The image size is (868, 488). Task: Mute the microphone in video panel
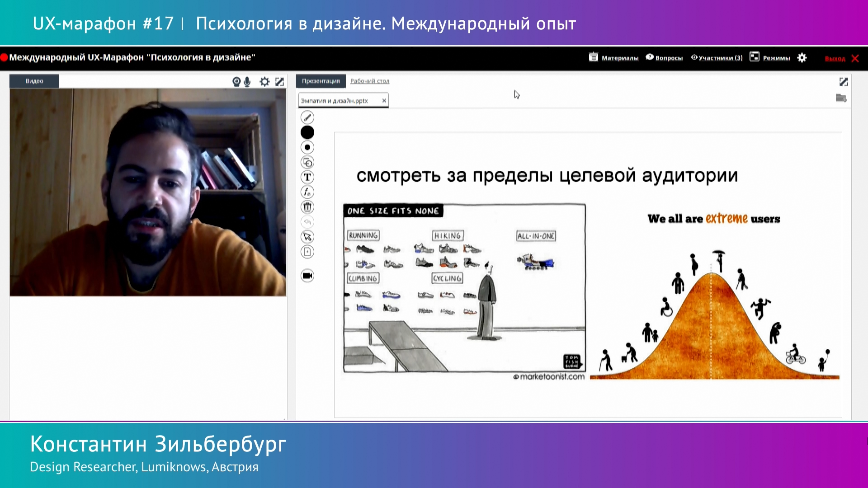[x=247, y=82]
